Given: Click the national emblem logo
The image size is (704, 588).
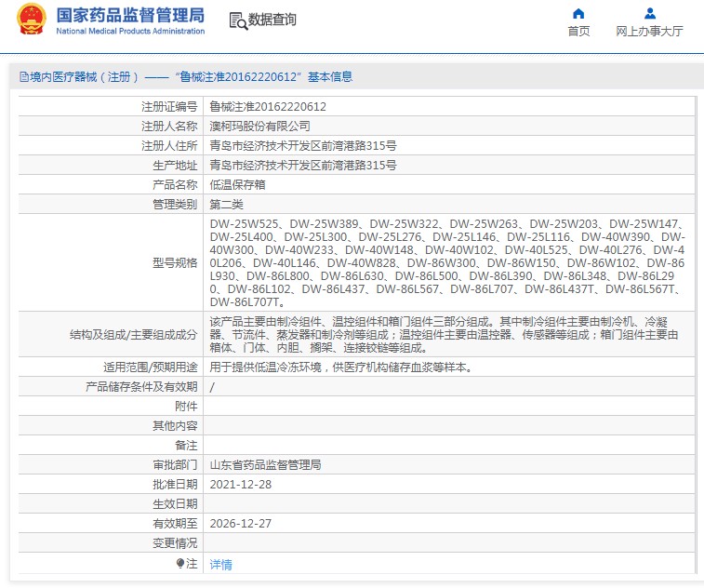Looking at the screenshot, I should pyautogui.click(x=32, y=19).
